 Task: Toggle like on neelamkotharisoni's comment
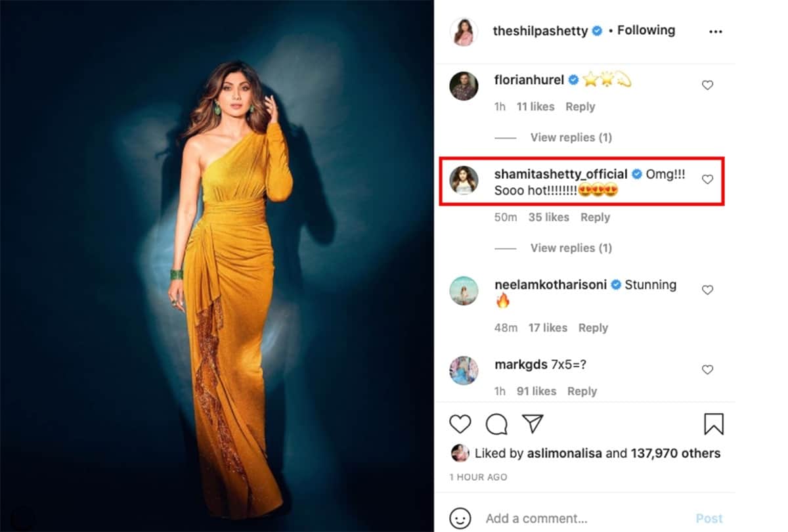tap(707, 290)
